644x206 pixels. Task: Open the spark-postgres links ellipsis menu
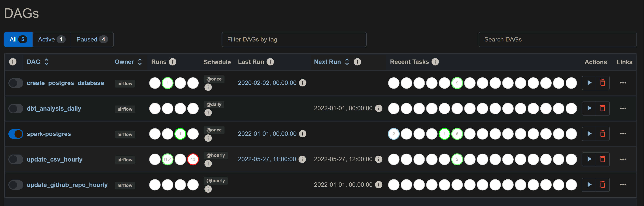(x=623, y=134)
